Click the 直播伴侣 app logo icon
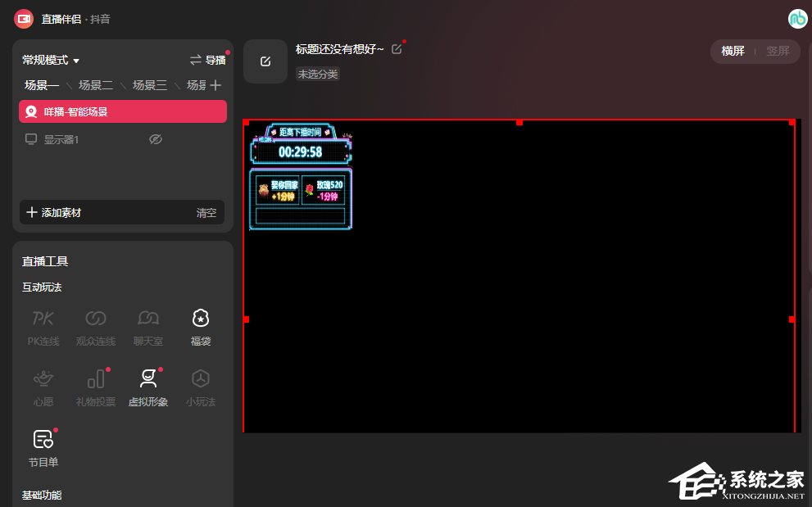The width and height of the screenshot is (812, 507). [x=24, y=19]
